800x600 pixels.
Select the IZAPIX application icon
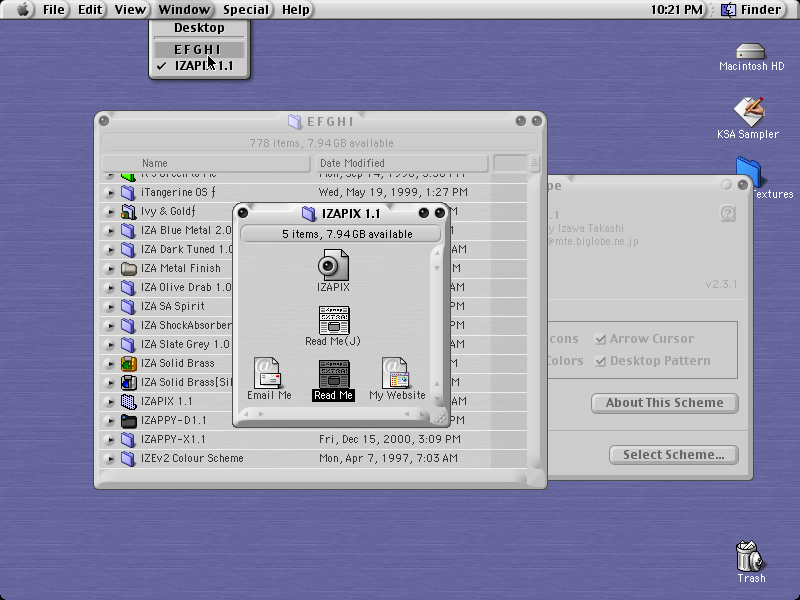coord(334,264)
